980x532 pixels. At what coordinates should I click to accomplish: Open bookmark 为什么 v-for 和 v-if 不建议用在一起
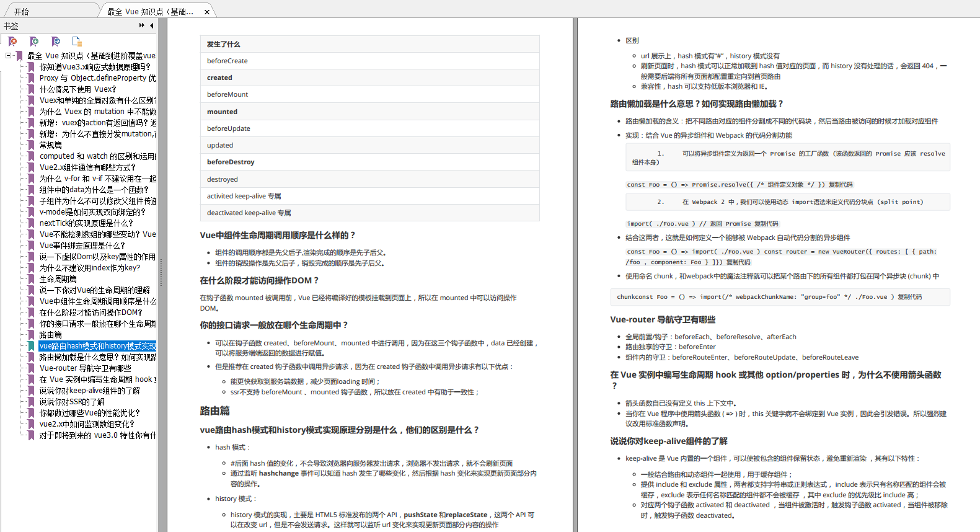coord(97,179)
